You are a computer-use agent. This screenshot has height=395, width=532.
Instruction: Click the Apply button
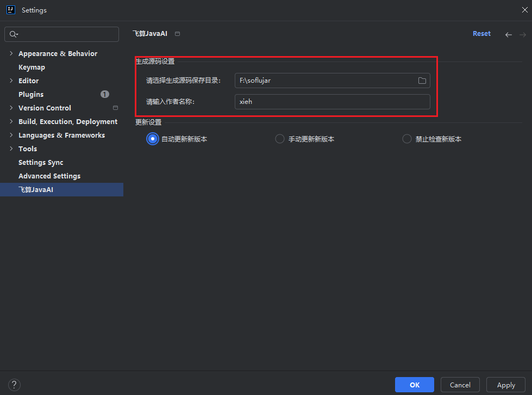505,385
